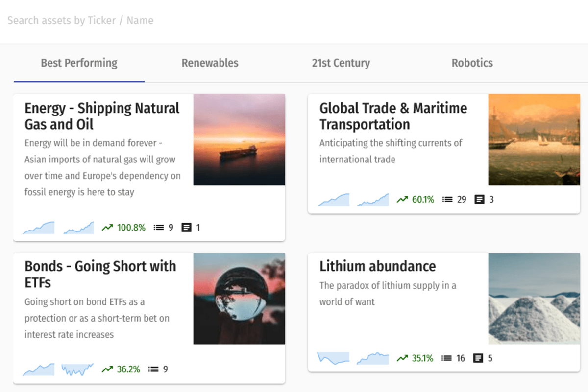Click the list icon next to 29
The image size is (588, 392).
click(x=447, y=200)
